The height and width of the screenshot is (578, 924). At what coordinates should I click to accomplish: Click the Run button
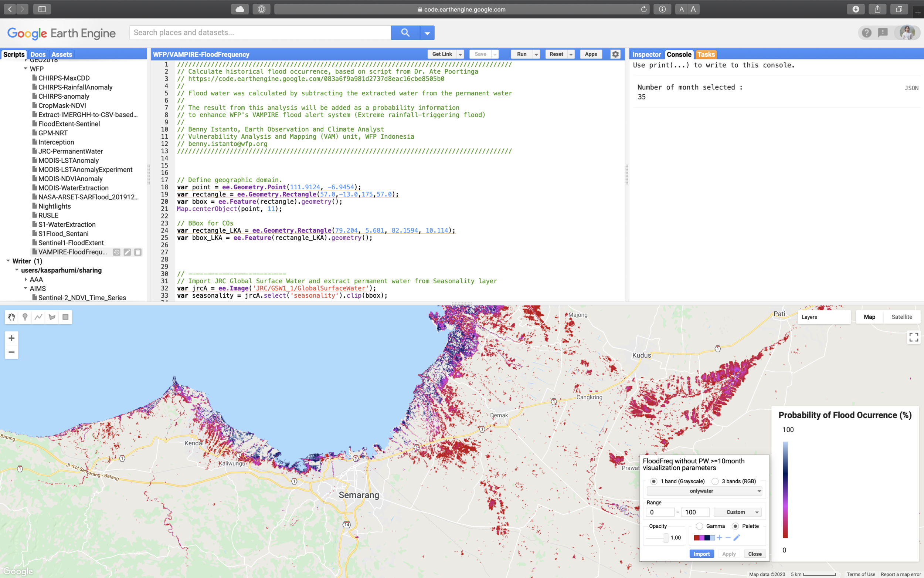click(522, 54)
